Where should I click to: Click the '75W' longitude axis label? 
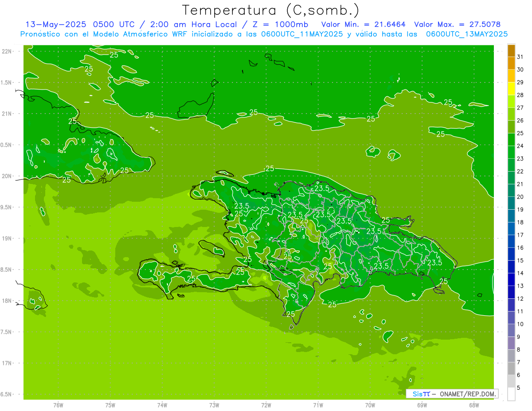(x=110, y=405)
